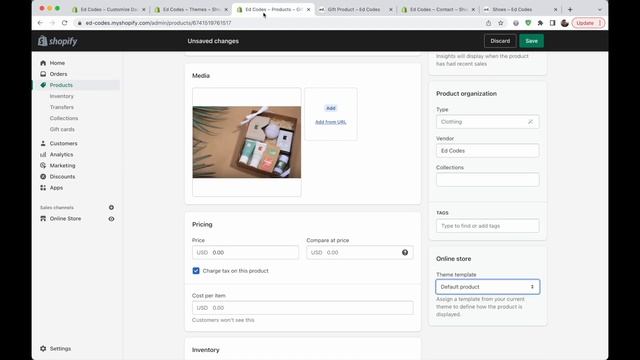Screen dimensions: 640x360
Task: Click the Home icon in the sidebar
Action: click(43, 63)
